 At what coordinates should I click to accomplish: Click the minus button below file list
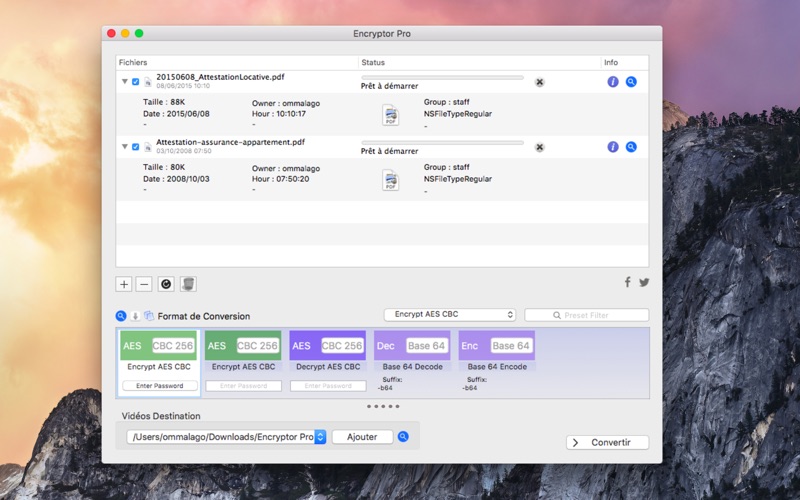(x=144, y=284)
